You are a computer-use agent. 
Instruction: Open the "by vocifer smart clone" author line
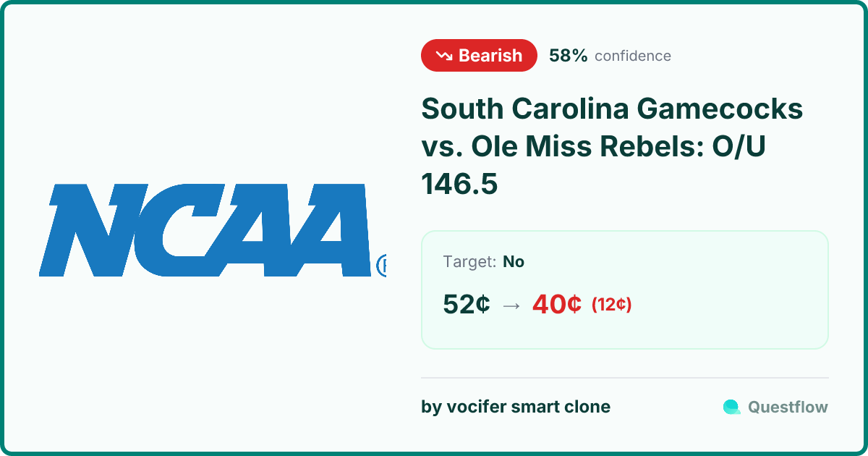coord(515,407)
